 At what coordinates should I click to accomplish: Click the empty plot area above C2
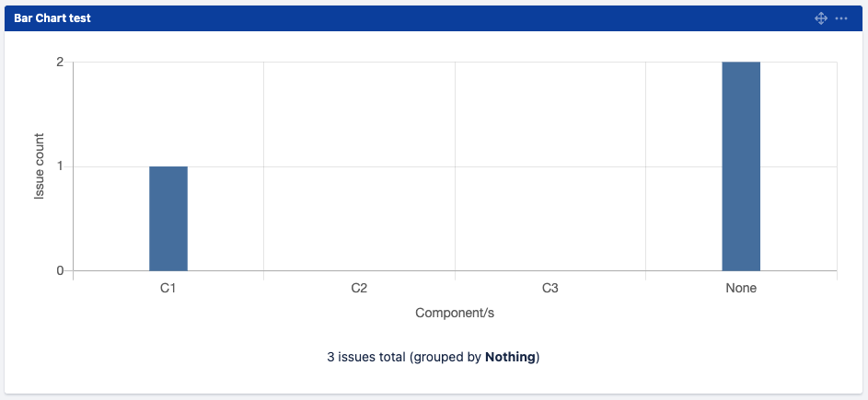359,166
